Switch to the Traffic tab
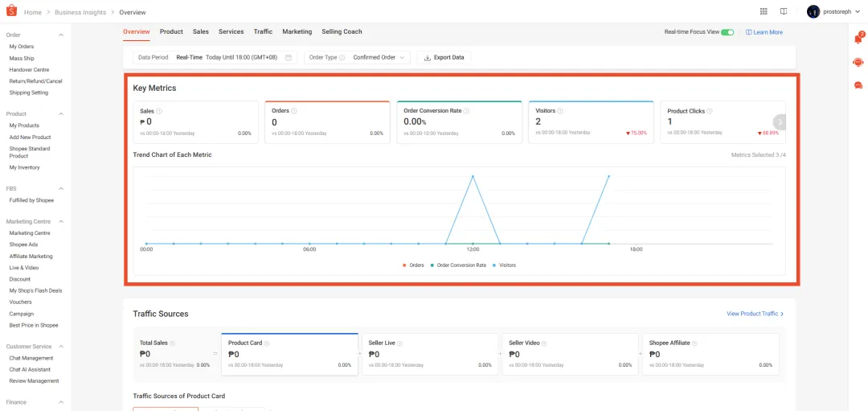This screenshot has height=411, width=868. (x=263, y=31)
